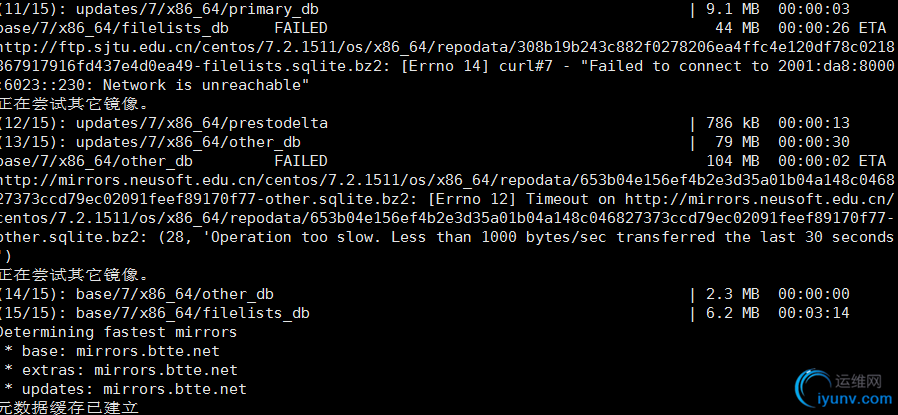898x415 pixels.
Task: Select the updates prestodelta download line
Action: pos(425,123)
